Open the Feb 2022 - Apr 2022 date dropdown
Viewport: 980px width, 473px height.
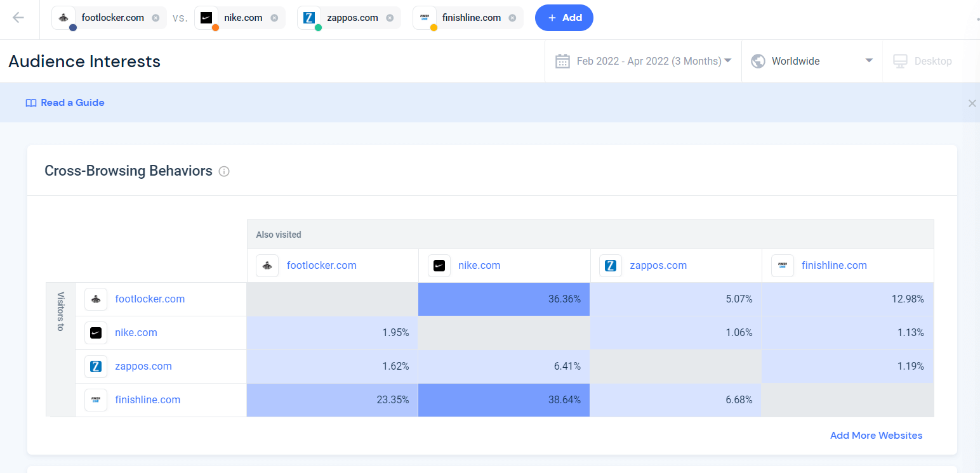tap(643, 62)
